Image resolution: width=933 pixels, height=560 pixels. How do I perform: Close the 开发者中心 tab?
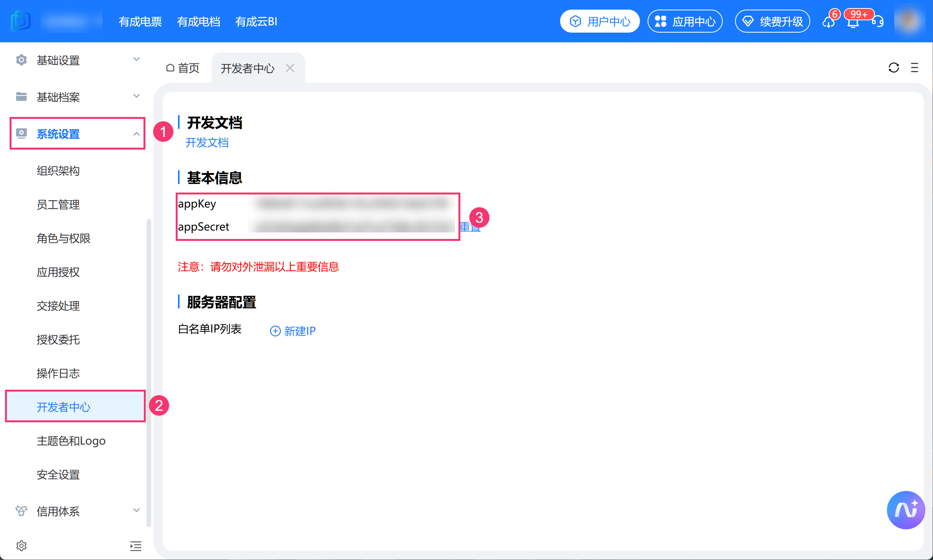(290, 68)
